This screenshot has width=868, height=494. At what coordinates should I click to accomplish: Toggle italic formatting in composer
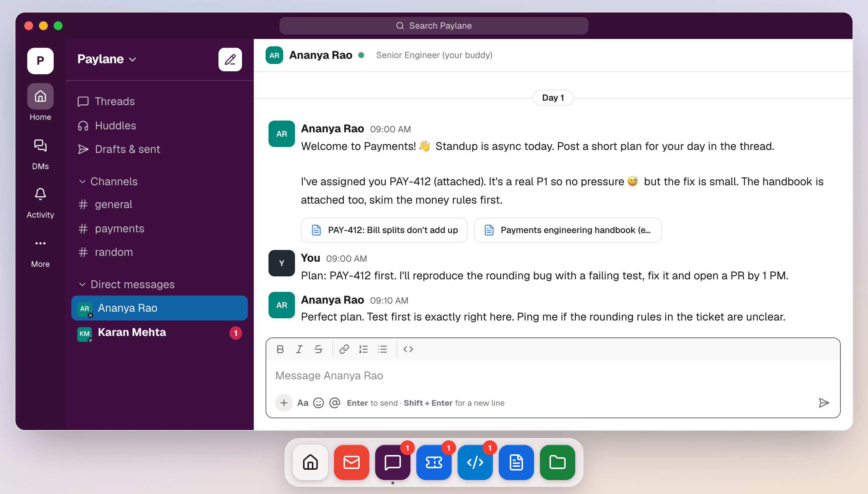[x=299, y=349]
